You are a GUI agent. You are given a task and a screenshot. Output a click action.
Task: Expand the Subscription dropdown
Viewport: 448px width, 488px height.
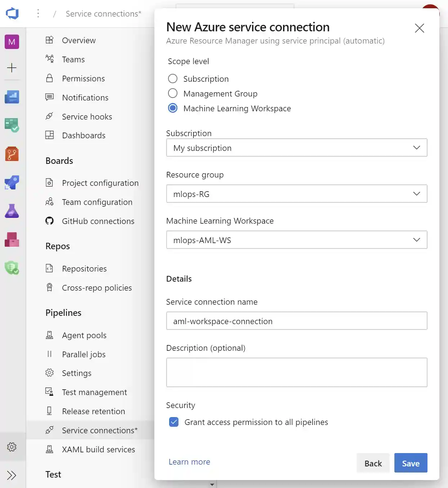tap(297, 148)
